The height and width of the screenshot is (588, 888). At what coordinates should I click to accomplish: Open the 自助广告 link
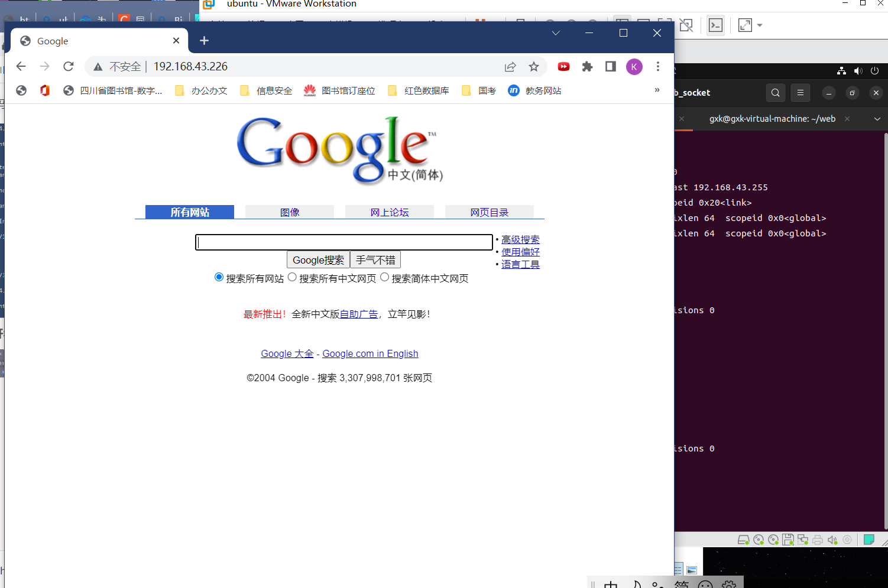(359, 314)
